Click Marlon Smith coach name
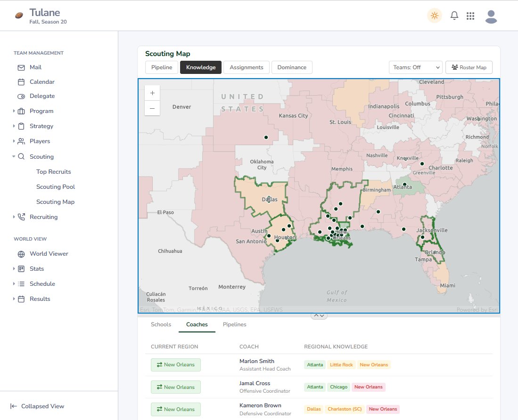The width and height of the screenshot is (518, 420). (x=257, y=361)
